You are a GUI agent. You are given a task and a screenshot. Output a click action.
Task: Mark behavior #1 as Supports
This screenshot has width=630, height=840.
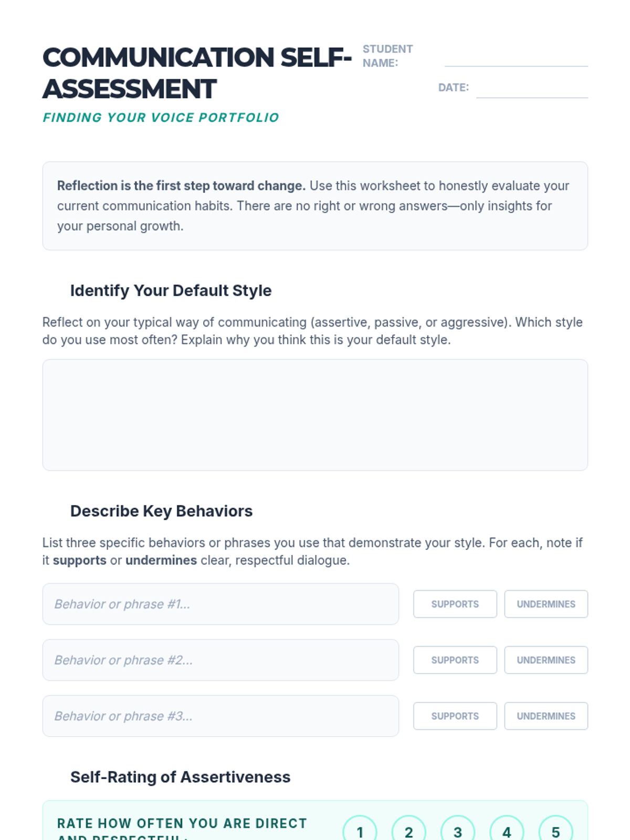click(x=455, y=604)
